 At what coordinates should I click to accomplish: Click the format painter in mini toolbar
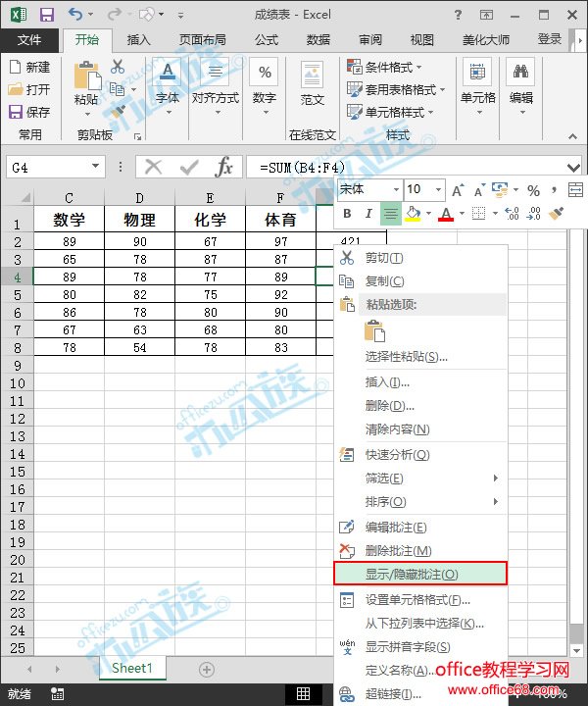click(556, 214)
